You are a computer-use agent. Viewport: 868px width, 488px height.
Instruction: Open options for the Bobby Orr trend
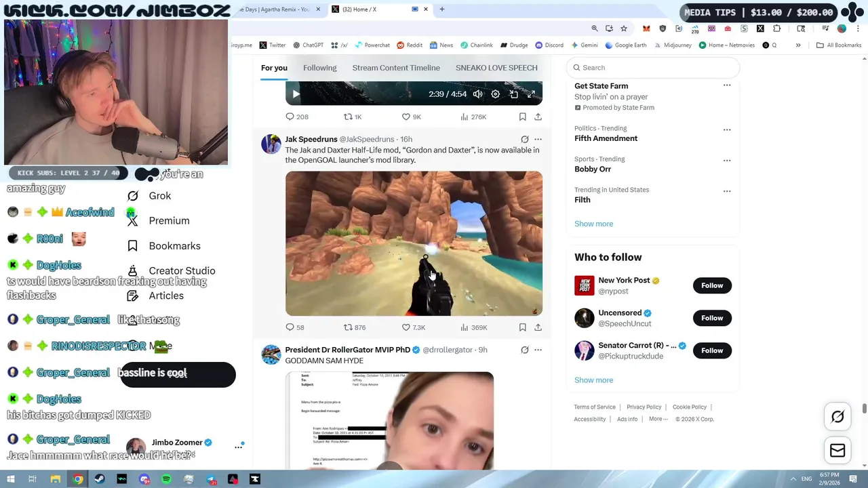[727, 161]
